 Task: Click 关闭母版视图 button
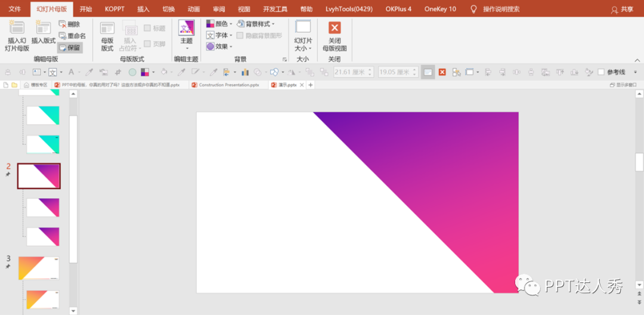(x=335, y=36)
